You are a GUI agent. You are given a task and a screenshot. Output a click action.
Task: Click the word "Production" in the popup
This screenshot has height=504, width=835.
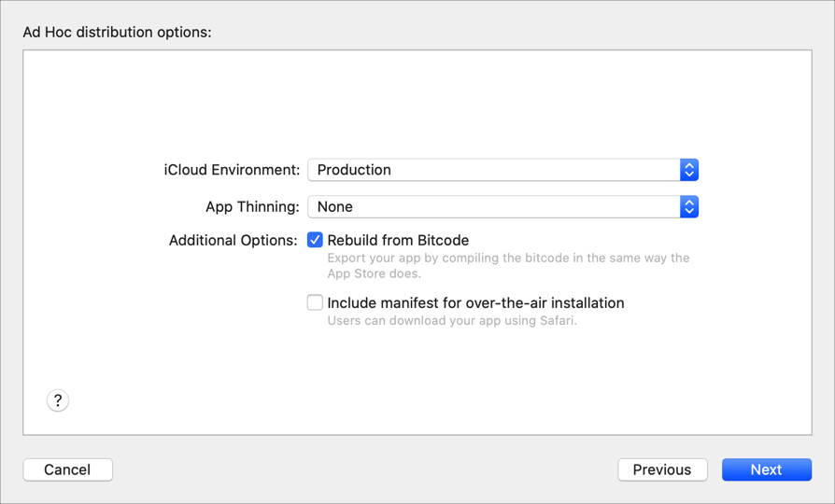click(x=354, y=170)
